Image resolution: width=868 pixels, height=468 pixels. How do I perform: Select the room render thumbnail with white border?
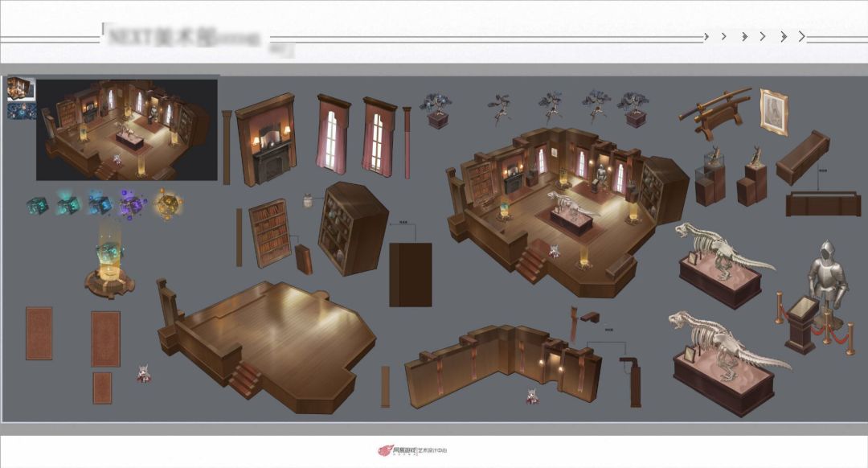(22, 89)
